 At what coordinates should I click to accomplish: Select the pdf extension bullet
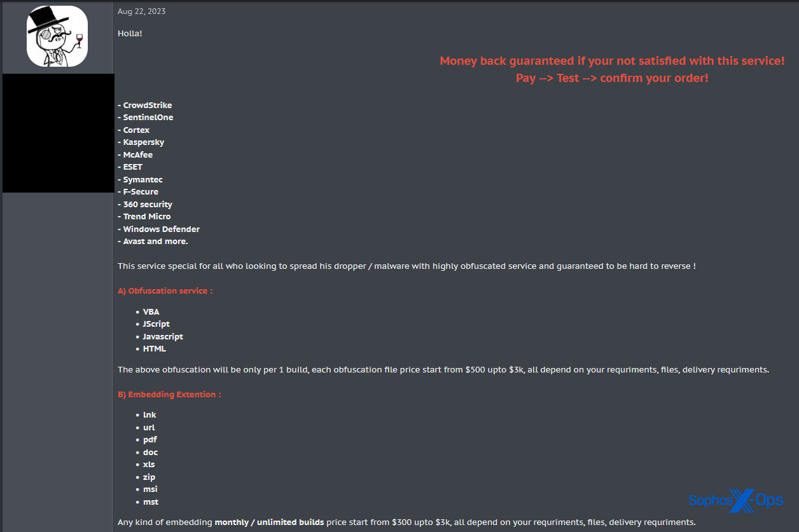coord(150,440)
